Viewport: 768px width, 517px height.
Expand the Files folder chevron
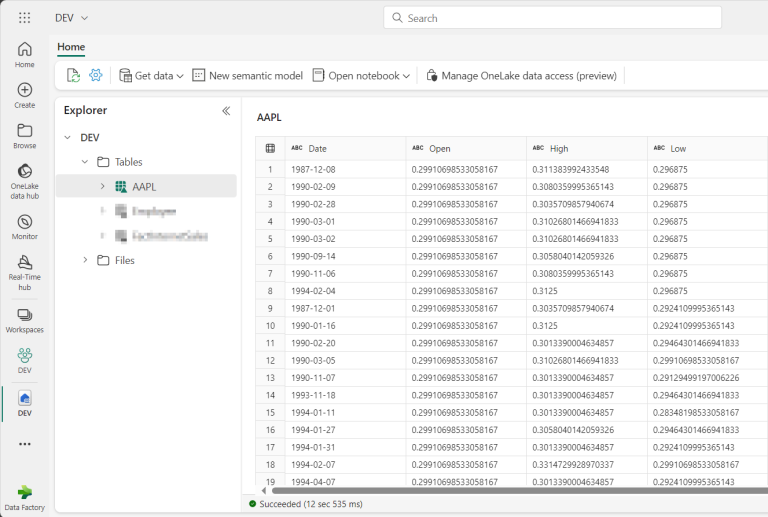[85, 260]
